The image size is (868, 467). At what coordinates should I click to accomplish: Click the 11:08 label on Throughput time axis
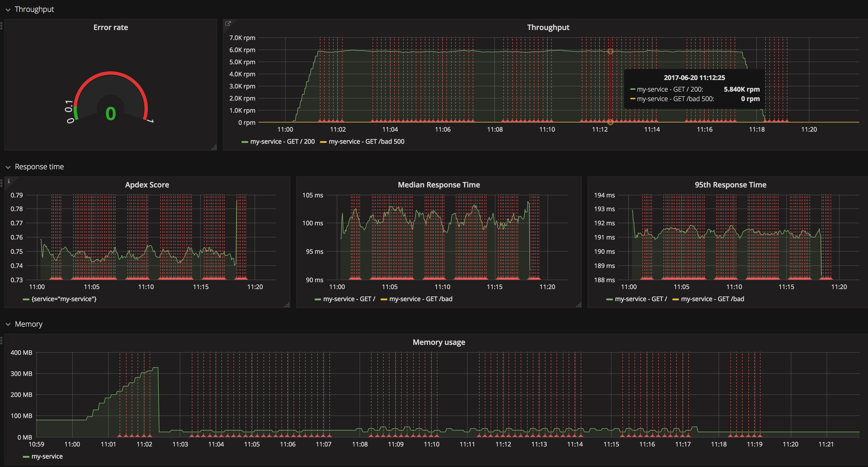[x=495, y=129]
